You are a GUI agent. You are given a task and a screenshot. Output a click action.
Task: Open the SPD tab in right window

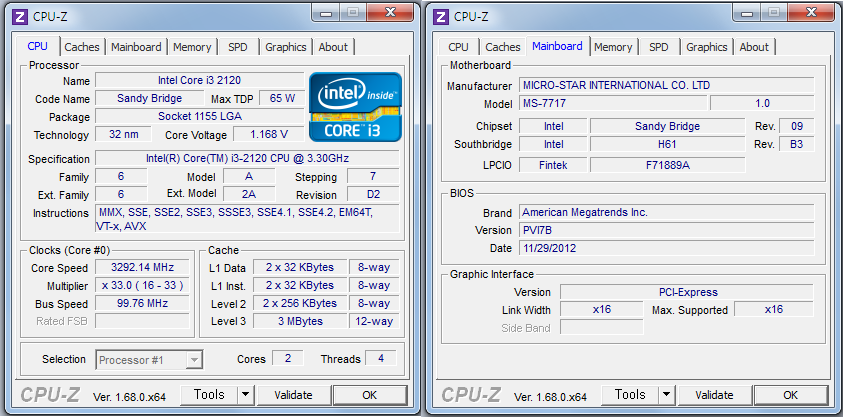click(x=658, y=47)
